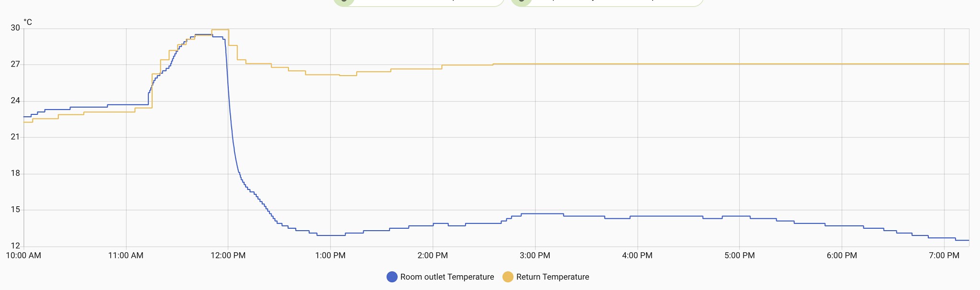Click the 12 value on temperature axis

[15, 246]
